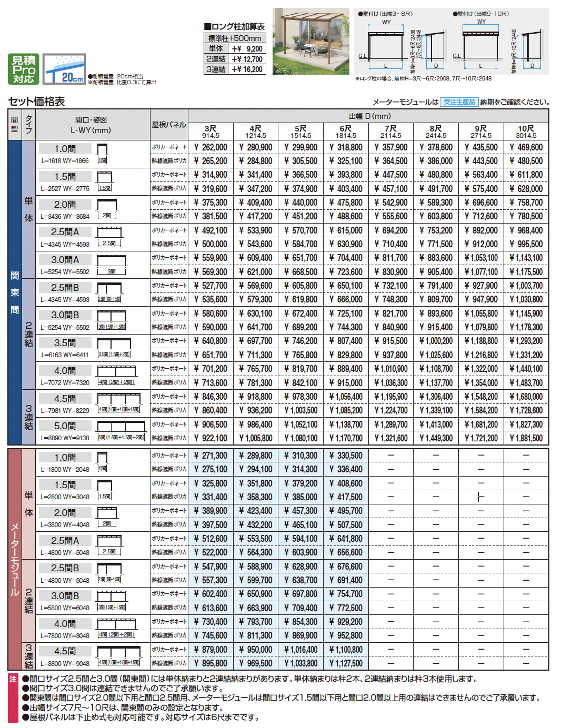Click the L=8890 WY=9138 dimension text
Image resolution: width=562 pixels, height=728 pixels.
coord(65,438)
